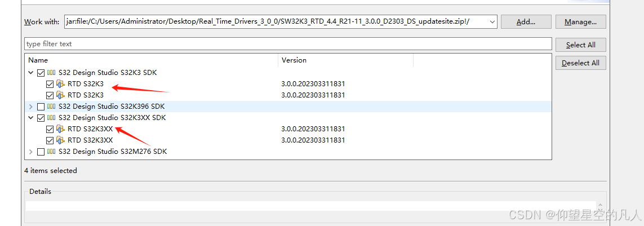Uncheck the S32 Design Studio S32K3 SDK checkbox

41,73
